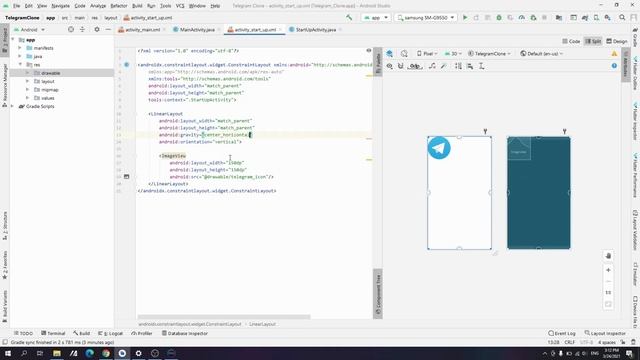Viewport: 640px width, 360px height.
Task: Click the gutter image icon beside src line
Action: 127,177
